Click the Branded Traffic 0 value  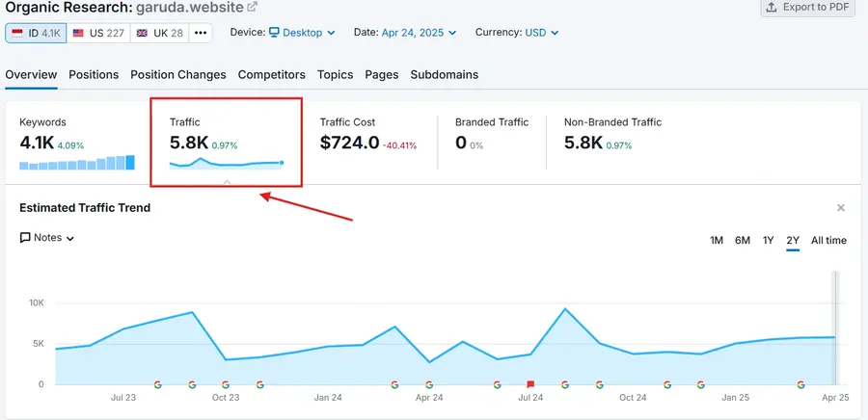461,144
